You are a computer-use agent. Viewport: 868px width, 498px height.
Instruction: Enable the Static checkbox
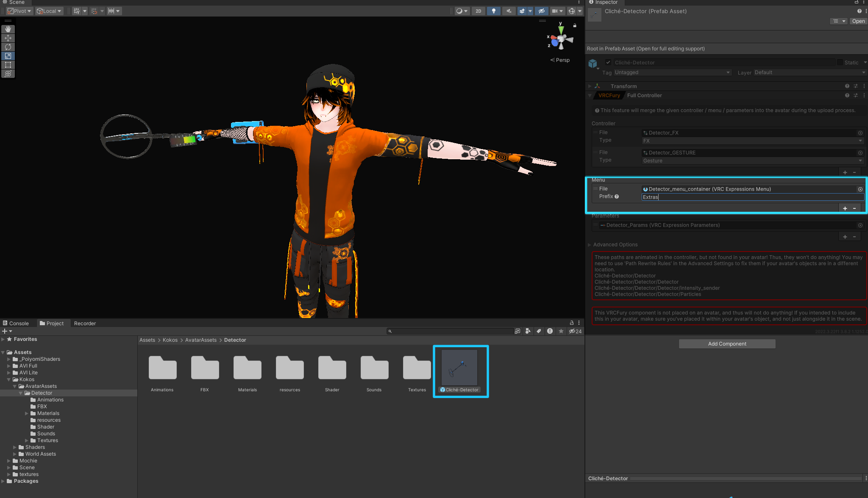click(840, 63)
